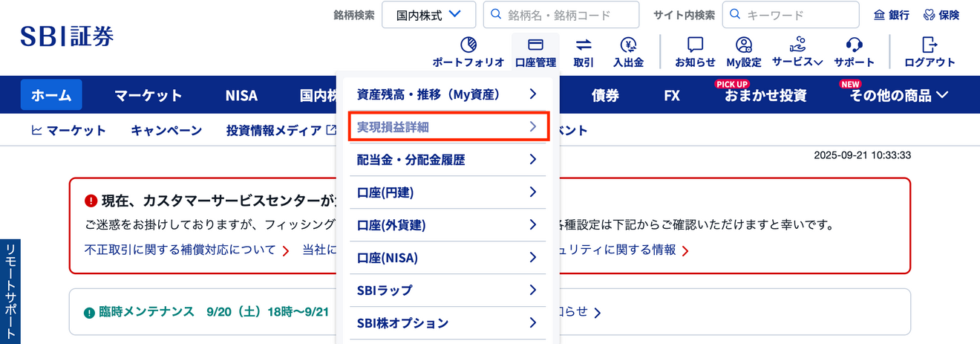Select 資産残高・推移（My資産） menu item
Viewport: 980px width, 344px height.
[x=447, y=94]
